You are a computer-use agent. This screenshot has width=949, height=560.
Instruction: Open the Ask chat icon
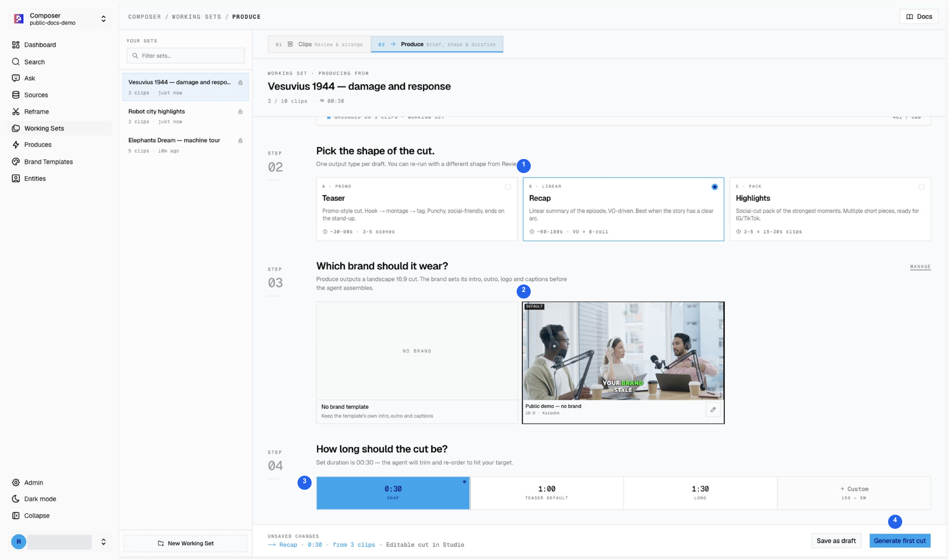coord(16,78)
